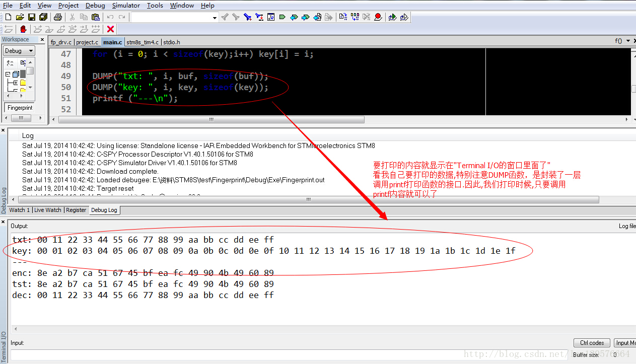
Task: Select the Fingerprint workspace tab
Action: (20, 108)
